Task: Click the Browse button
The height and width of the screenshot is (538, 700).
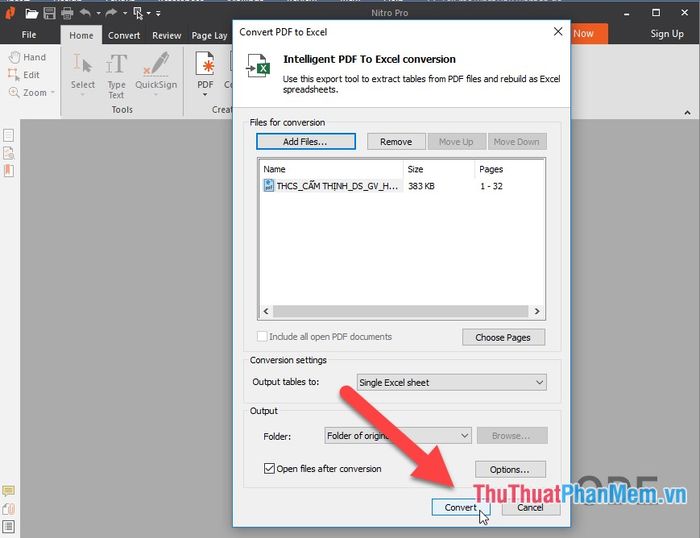Action: [x=512, y=435]
